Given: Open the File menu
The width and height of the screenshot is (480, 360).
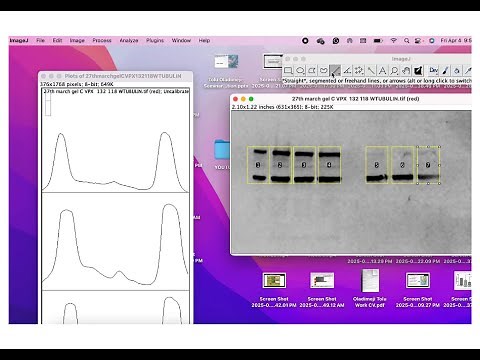Looking at the screenshot, I should coord(40,40).
